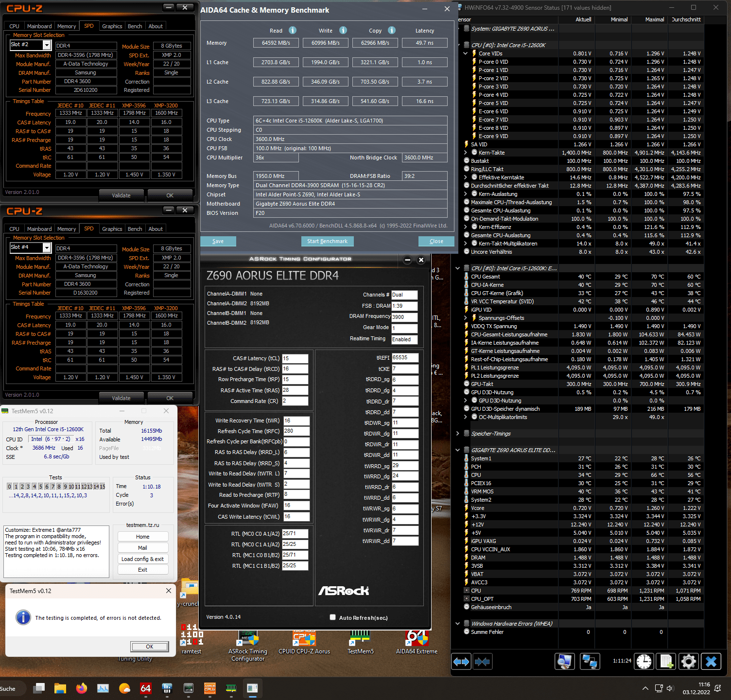The height and width of the screenshot is (700, 731).
Task: Click the blue X icon in HWiNFO toolbar
Action: point(711,662)
